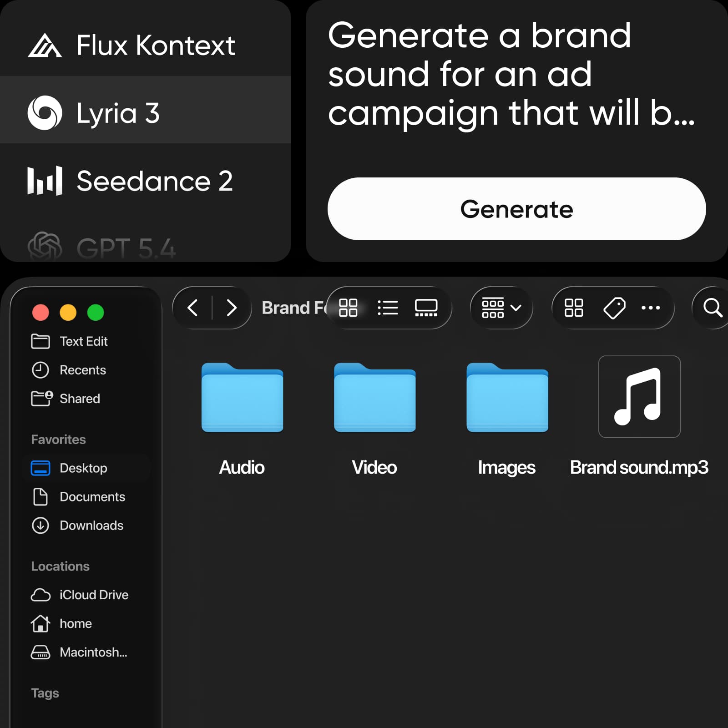Screen dimensions: 728x728
Task: Click the "Brand sound.mp3" file name
Action: pos(639,468)
